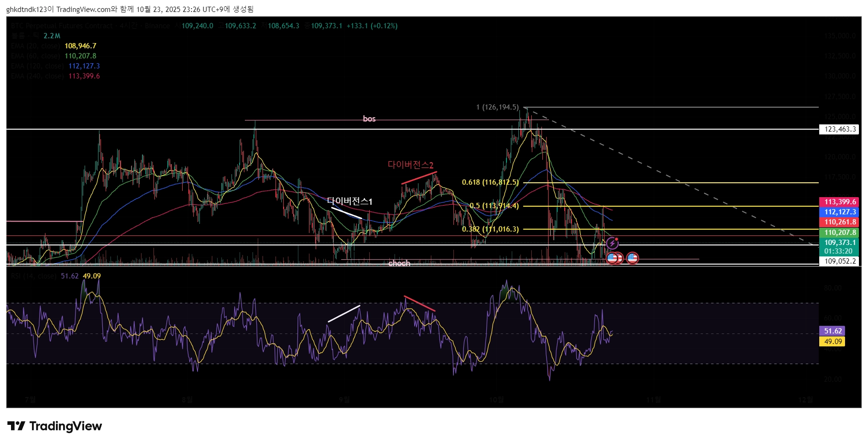Click the yellow RSI 49.09 value tag
Screen dimensions: 868x444
click(x=833, y=342)
